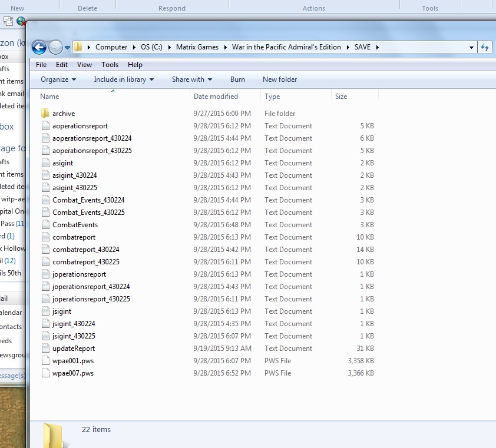496x448 pixels.
Task: Open the View menu
Action: (84, 65)
